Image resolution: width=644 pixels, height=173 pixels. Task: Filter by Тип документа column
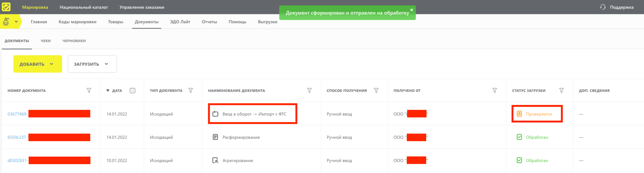[190, 90]
